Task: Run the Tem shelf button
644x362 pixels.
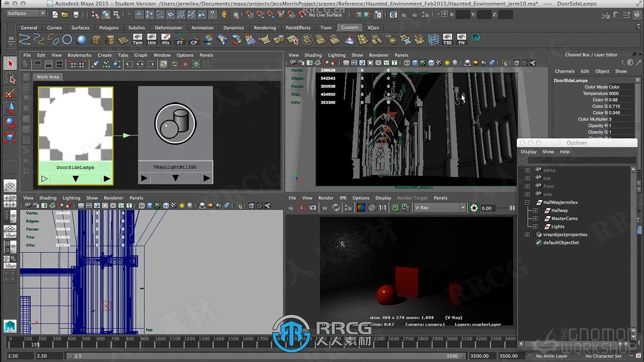Action: (x=137, y=40)
